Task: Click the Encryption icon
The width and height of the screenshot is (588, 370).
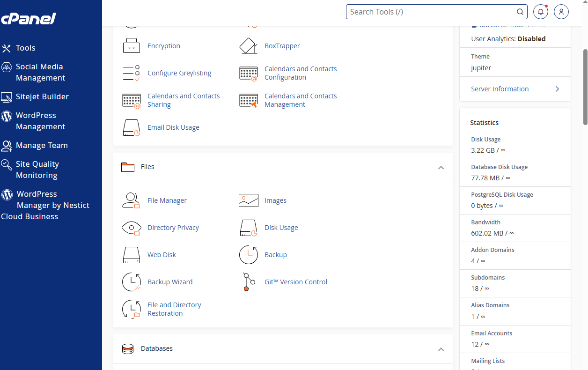Action: point(131,46)
